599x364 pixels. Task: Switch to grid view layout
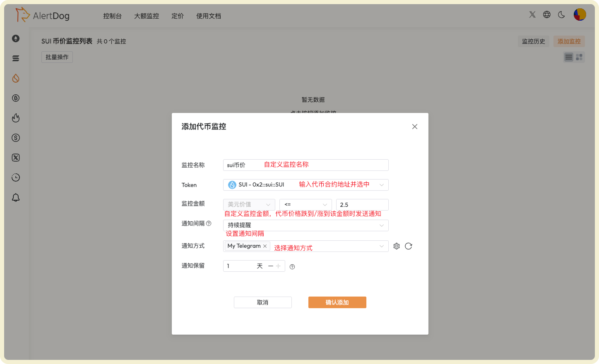click(x=579, y=57)
